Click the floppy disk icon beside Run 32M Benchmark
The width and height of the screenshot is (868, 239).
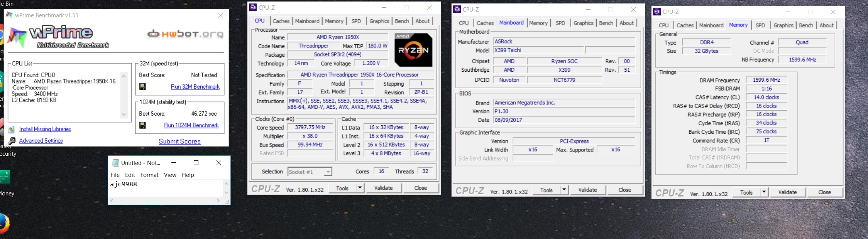[142, 87]
